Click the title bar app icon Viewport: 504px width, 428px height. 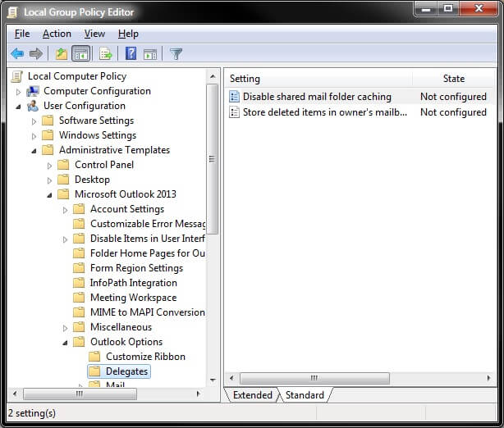(12, 12)
